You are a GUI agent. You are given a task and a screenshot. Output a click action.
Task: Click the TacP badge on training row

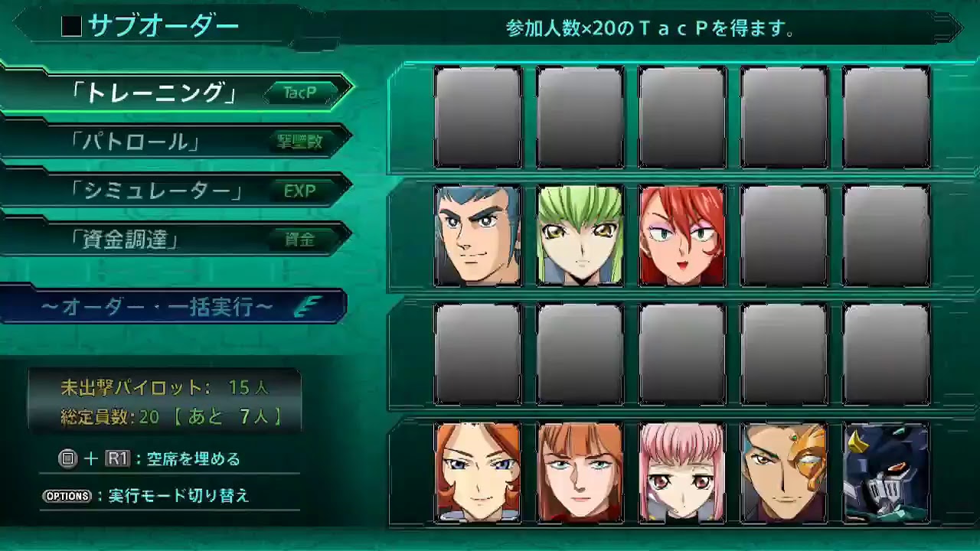click(300, 93)
